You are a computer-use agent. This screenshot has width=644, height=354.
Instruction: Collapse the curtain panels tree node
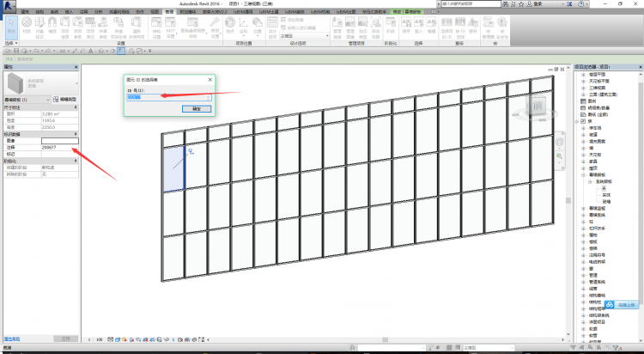point(583,174)
